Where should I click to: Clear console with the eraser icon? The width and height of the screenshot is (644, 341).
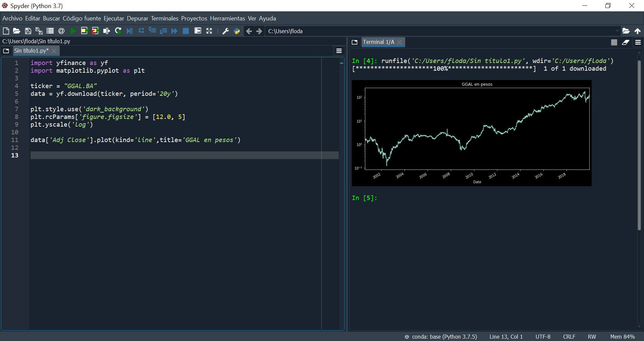tap(626, 42)
